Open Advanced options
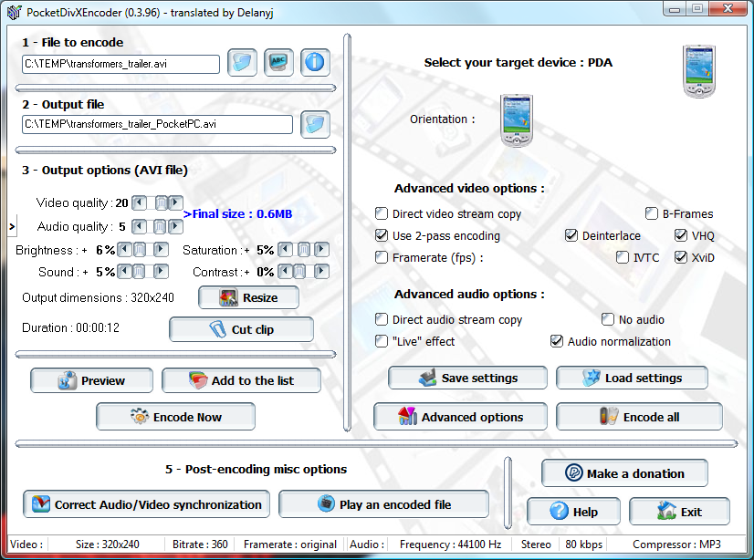754x560 pixels. [x=460, y=417]
